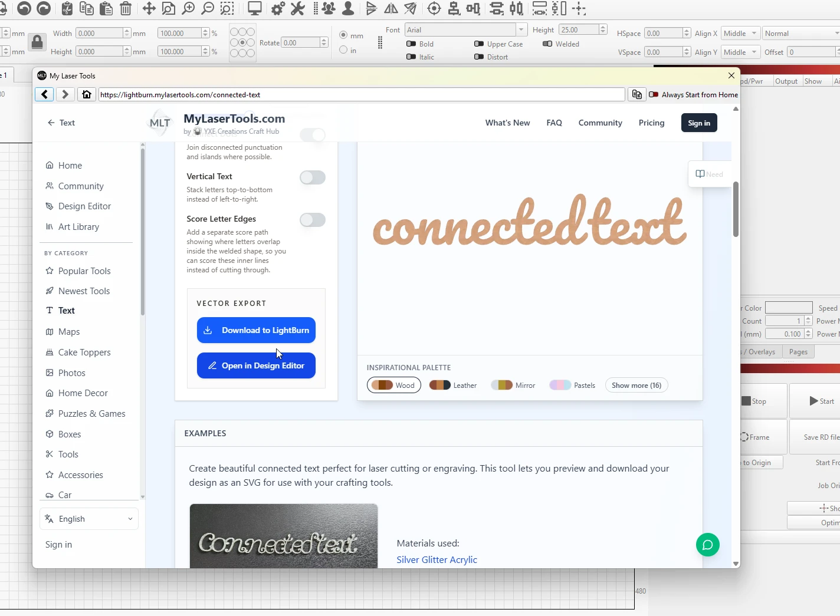Click the Zoom Out magnifier icon
This screenshot has height=616, width=840.
coord(208,8)
